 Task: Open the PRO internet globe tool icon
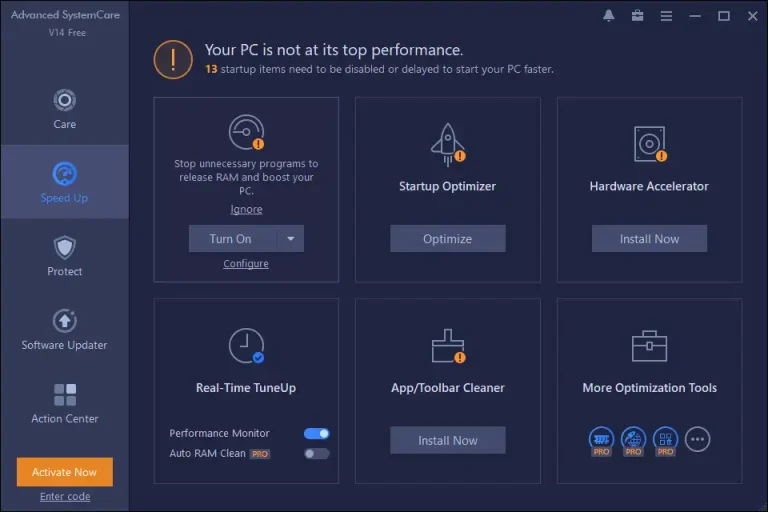633,440
